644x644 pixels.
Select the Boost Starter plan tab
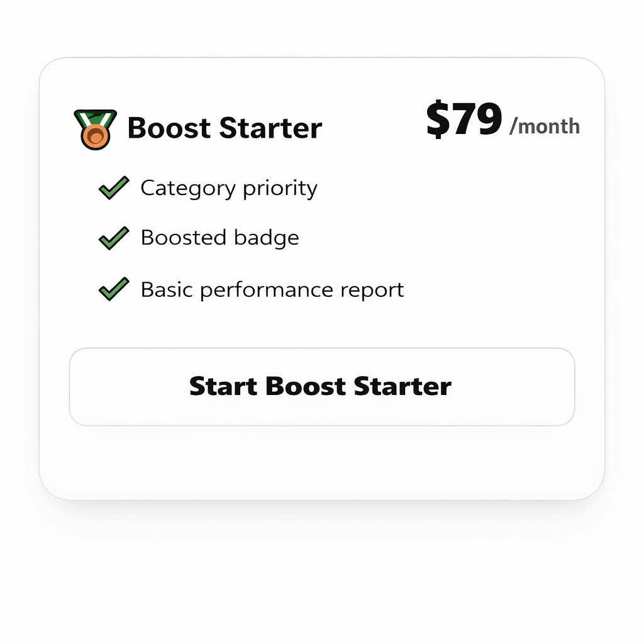click(224, 128)
